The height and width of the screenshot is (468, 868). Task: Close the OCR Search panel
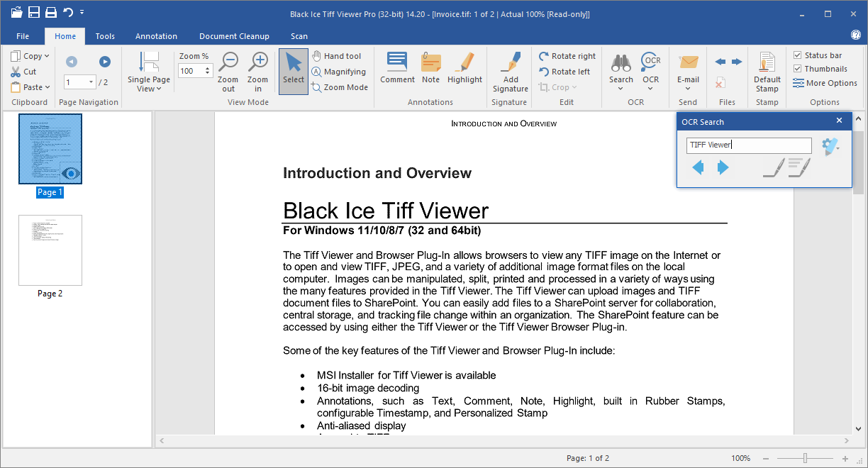[x=839, y=121]
